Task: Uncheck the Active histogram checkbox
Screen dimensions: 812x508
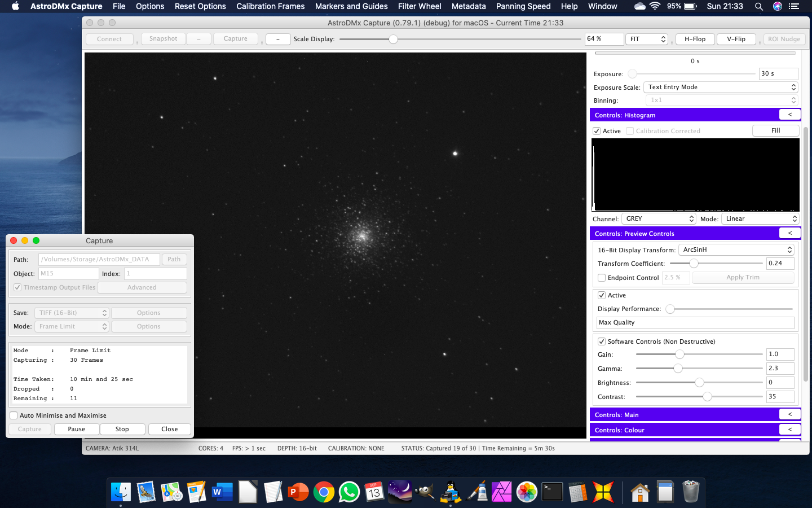Action: click(x=597, y=130)
